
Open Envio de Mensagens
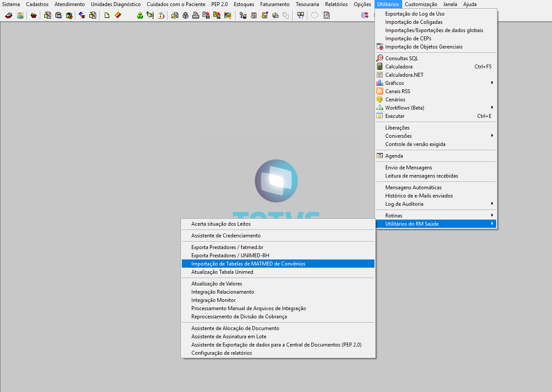point(436,168)
